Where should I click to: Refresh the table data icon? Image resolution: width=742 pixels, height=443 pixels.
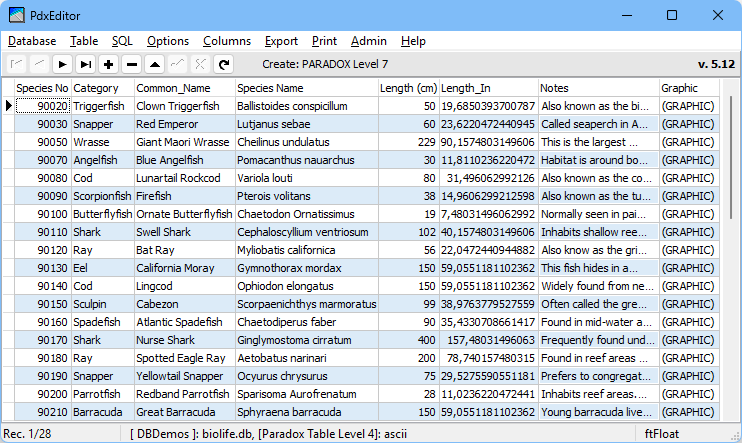tap(224, 64)
